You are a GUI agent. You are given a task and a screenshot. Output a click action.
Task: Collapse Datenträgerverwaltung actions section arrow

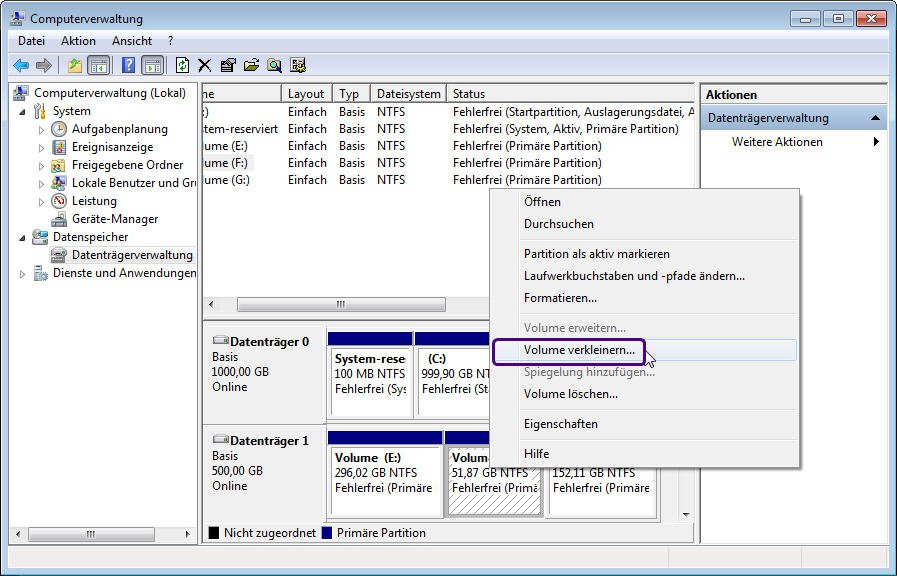(875, 118)
